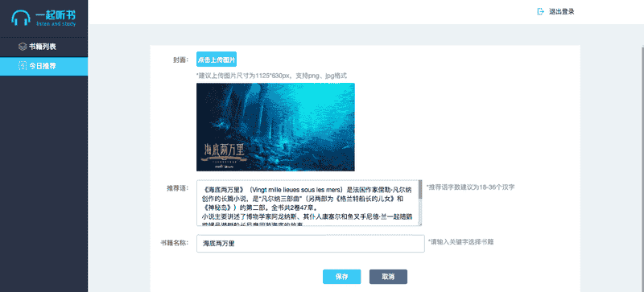Click the logout arrow icon
Screen dimensions: 644x292
(540, 11)
